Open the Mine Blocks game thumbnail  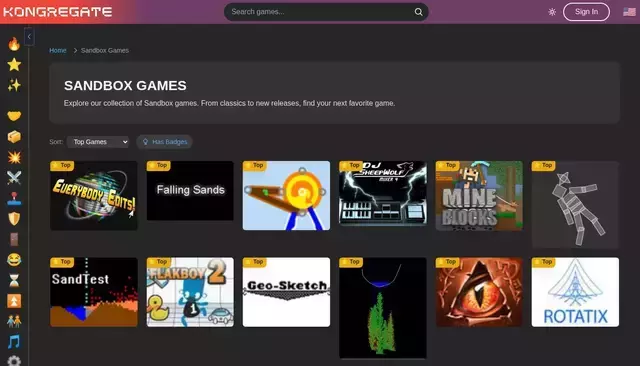(479, 195)
